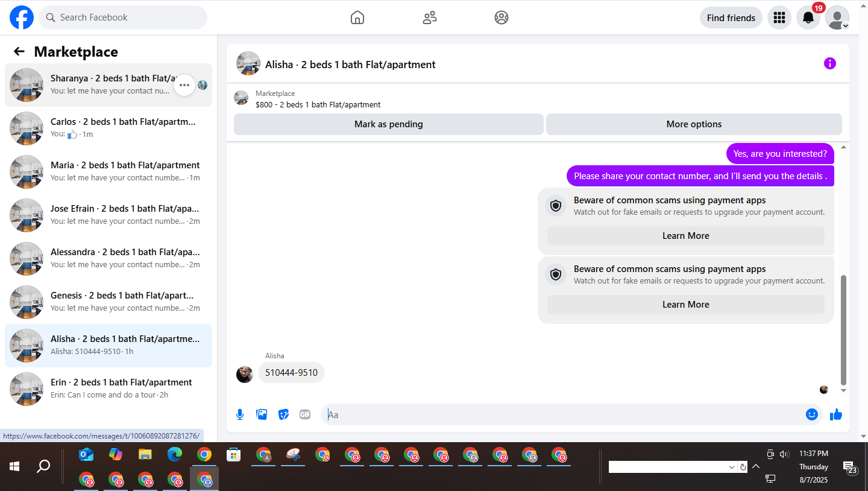Open the Home feed icon
Viewport: 868px width, 491px height.
coord(357,17)
